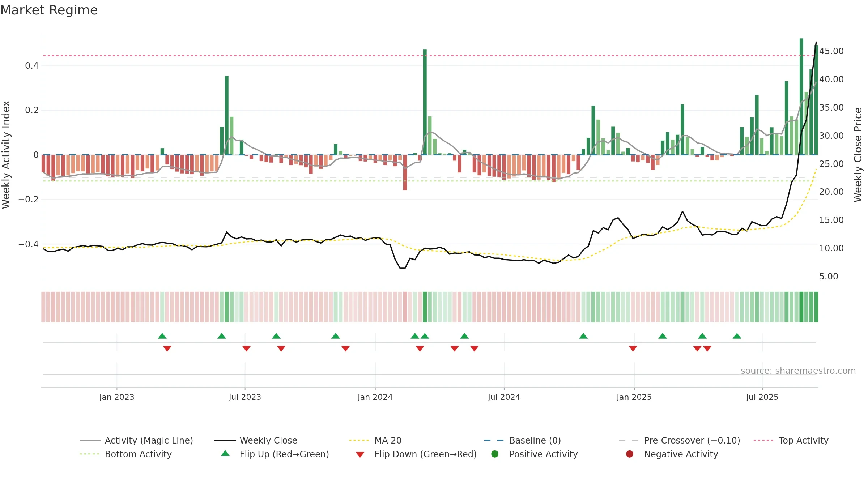Click the Weekly Activity Index axis title
This screenshot has height=488, width=868.
pos(6,155)
